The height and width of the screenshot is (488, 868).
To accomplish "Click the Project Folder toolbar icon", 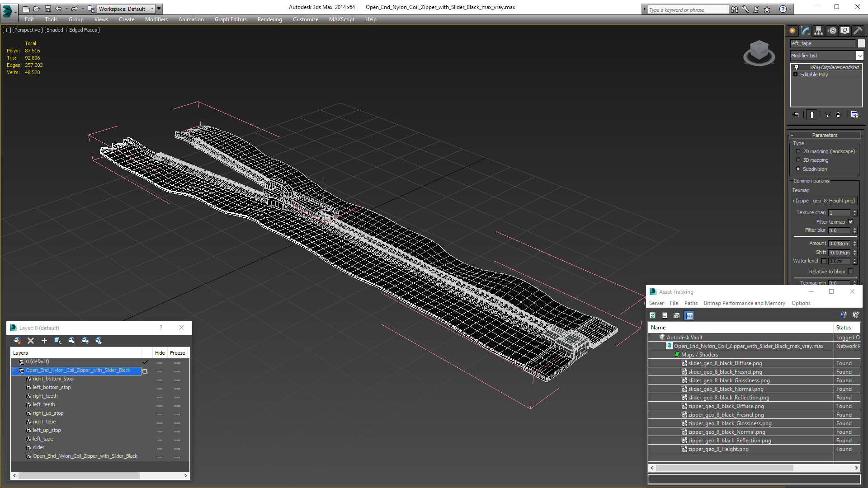I will [x=91, y=9].
